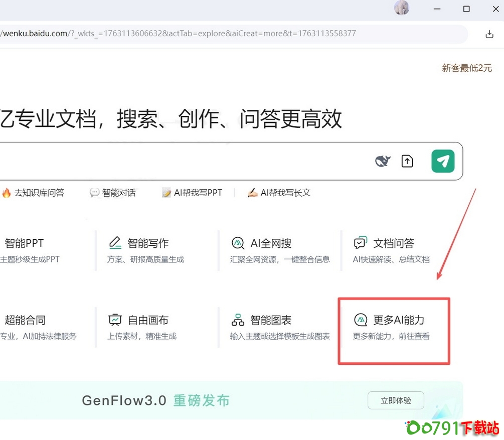Click the browser download icon at top right
Viewport: 504px width, 440px height.
(489, 34)
